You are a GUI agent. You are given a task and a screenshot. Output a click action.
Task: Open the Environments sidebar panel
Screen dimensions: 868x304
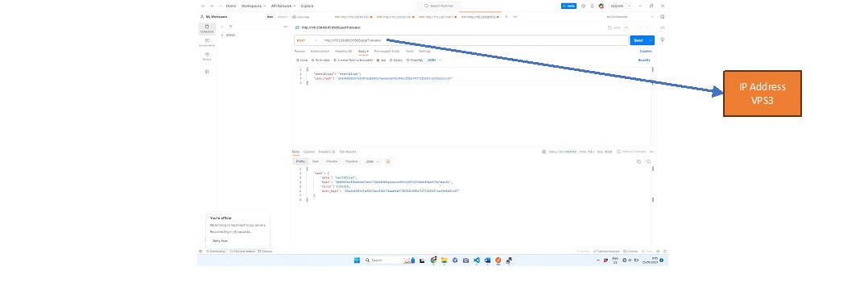[206, 42]
